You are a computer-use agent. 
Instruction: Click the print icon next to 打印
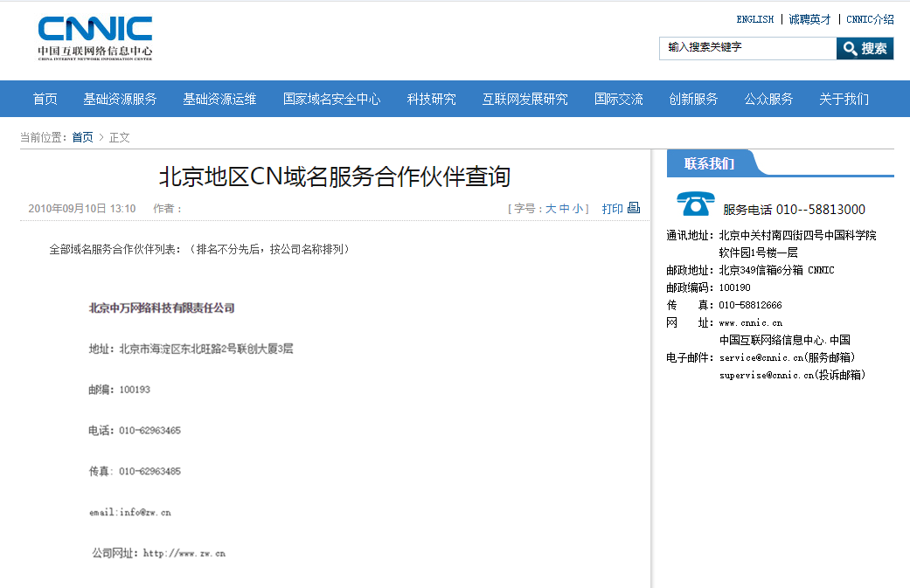[634, 208]
